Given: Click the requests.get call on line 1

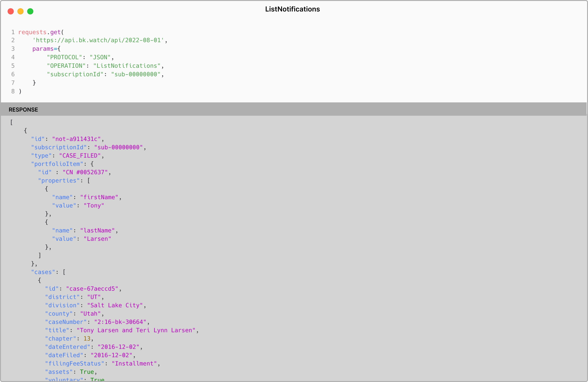Looking at the screenshot, I should coord(40,32).
